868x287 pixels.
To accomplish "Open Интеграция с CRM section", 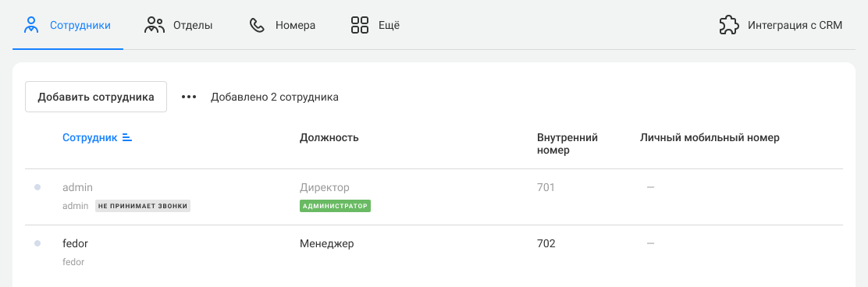I will tap(781, 25).
